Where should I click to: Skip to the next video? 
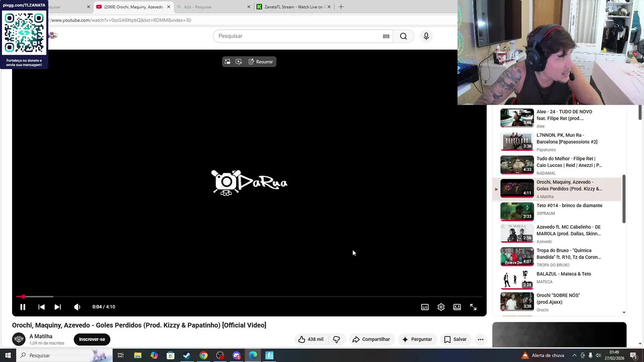click(57, 307)
